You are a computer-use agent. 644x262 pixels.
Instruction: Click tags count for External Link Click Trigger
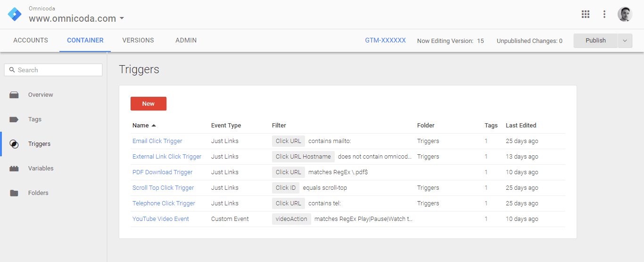point(486,157)
